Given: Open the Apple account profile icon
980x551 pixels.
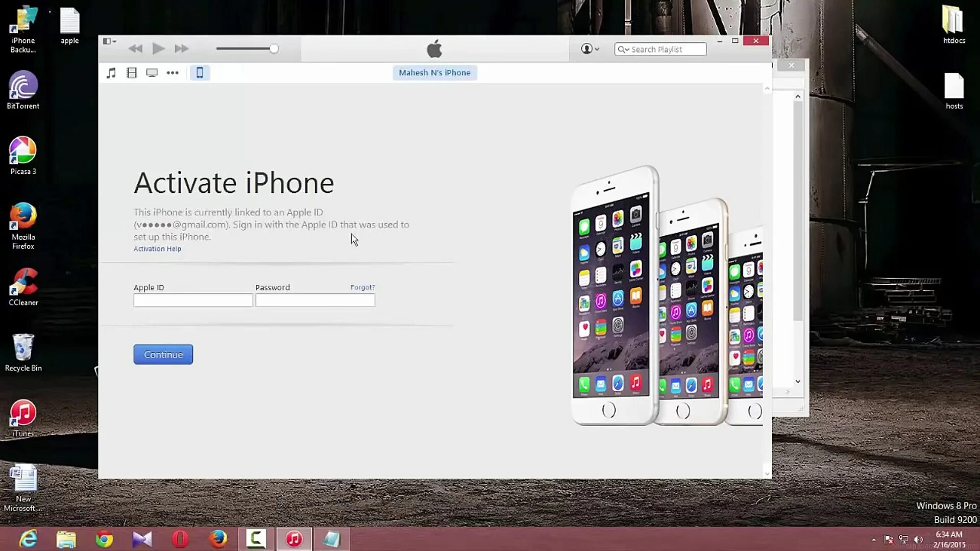Looking at the screenshot, I should pos(586,49).
